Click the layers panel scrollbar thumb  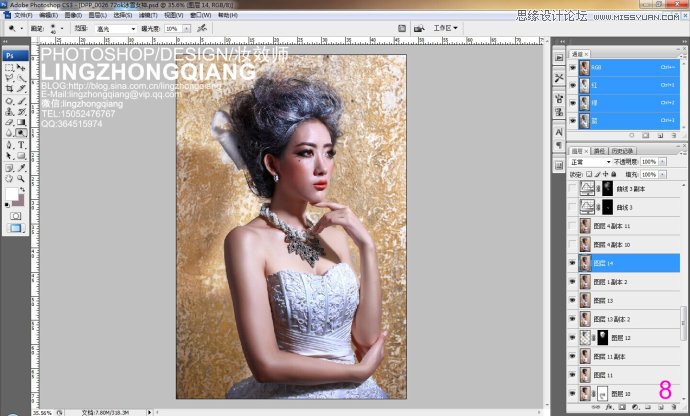click(683, 324)
